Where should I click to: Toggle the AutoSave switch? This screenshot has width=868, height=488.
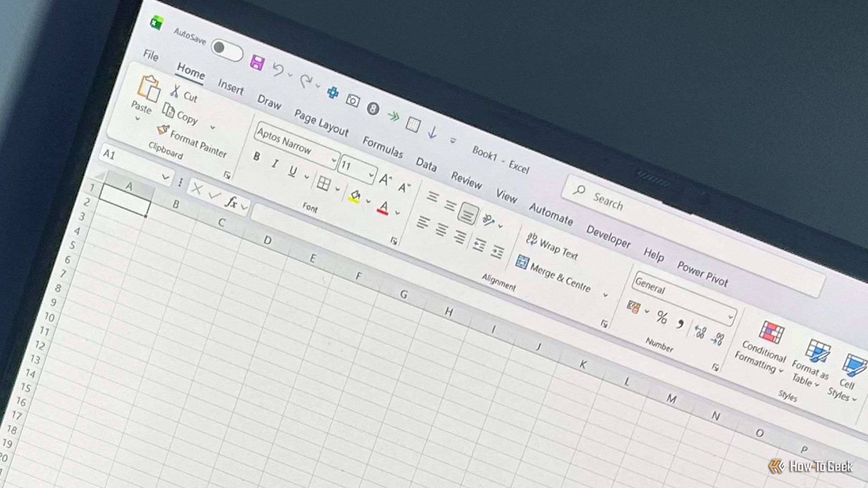click(x=227, y=50)
